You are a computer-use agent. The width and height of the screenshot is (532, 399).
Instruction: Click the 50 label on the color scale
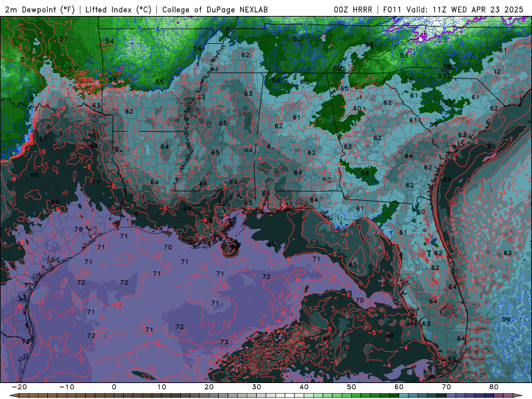[x=352, y=387]
